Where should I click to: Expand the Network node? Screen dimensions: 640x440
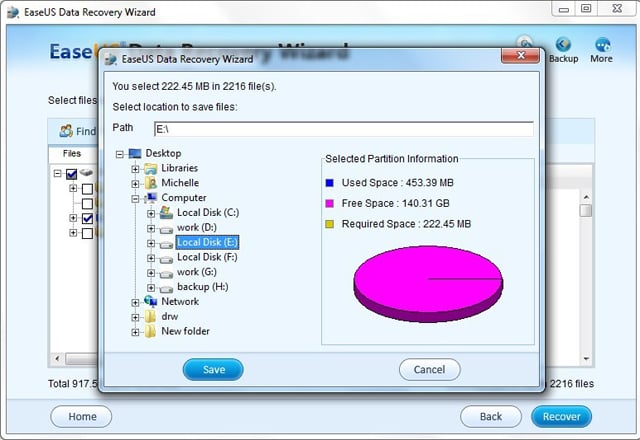135,302
